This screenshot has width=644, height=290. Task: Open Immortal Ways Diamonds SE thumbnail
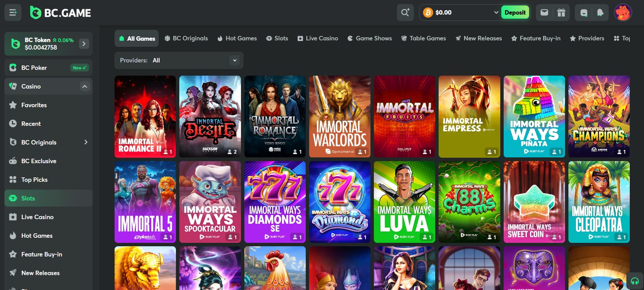click(x=275, y=202)
